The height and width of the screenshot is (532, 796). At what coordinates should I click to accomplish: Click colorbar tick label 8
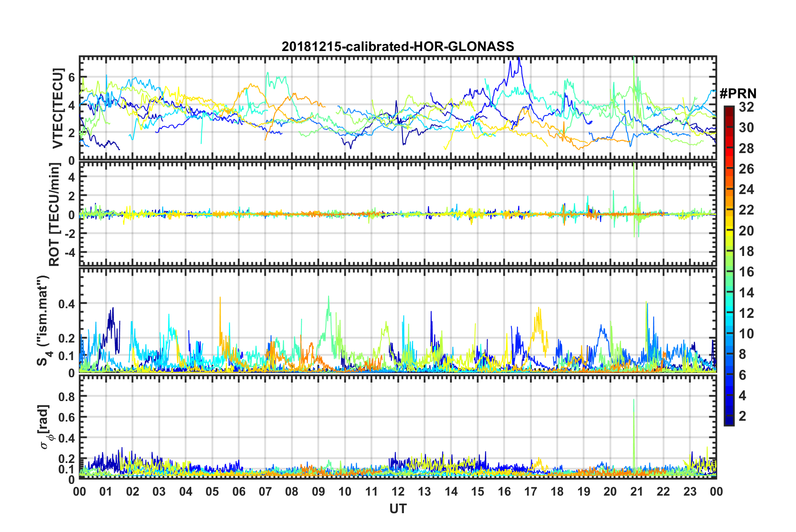[742, 354]
